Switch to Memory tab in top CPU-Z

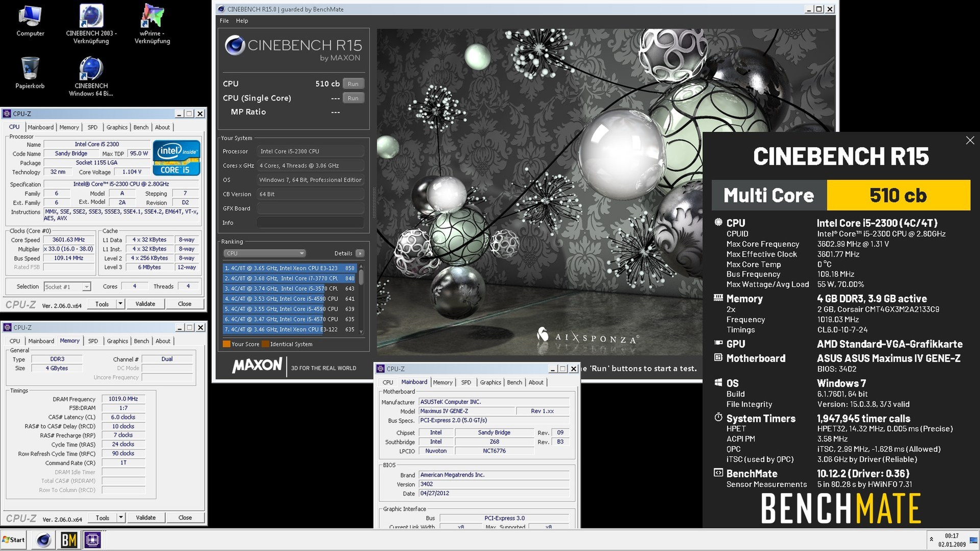[69, 127]
